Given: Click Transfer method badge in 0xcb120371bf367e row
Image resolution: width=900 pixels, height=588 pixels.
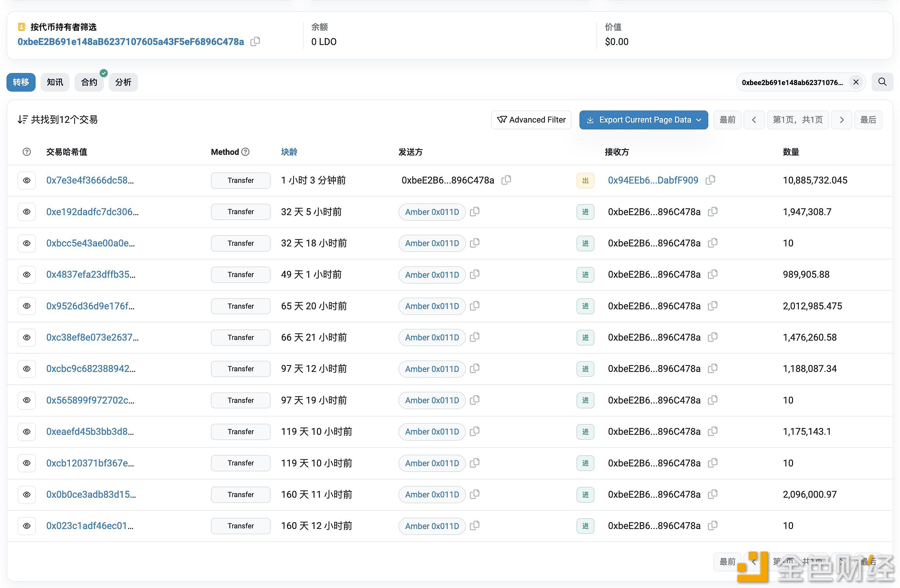Looking at the screenshot, I should click(x=241, y=463).
